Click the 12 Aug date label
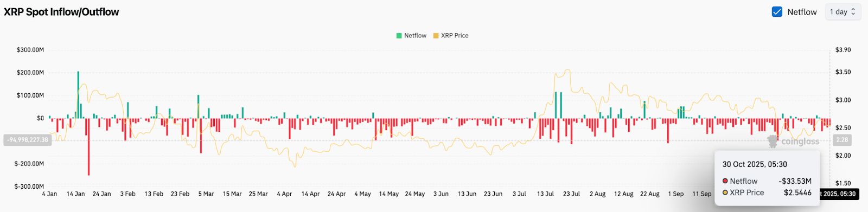868x212 pixels. (x=624, y=194)
